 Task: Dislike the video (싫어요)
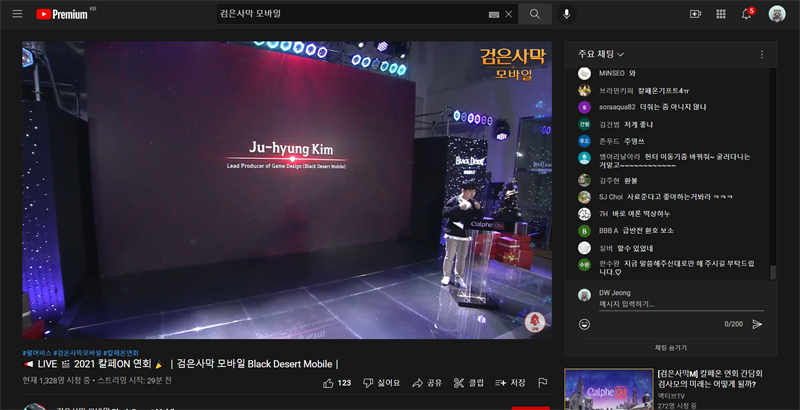tap(381, 383)
